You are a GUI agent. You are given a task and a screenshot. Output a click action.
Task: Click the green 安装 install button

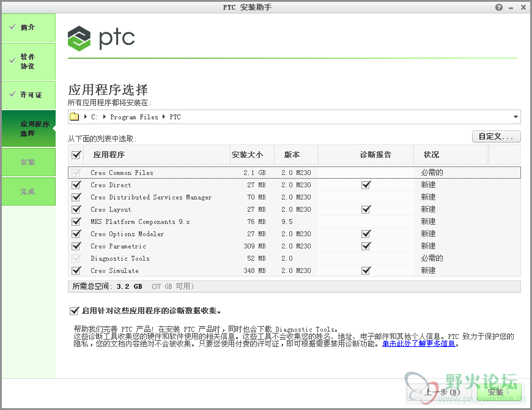tap(499, 392)
